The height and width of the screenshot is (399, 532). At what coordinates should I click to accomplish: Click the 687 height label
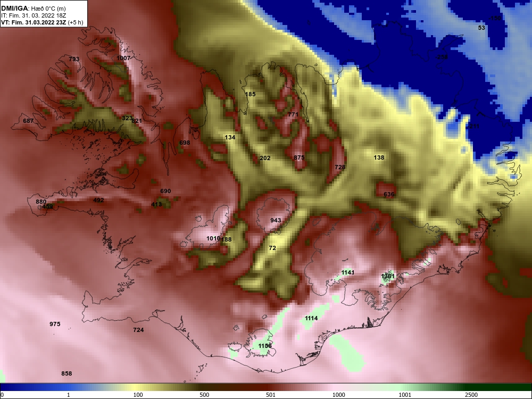point(28,121)
